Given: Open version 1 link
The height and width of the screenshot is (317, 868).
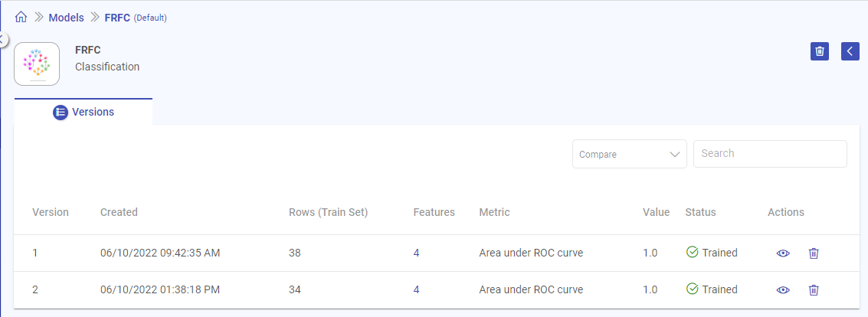Looking at the screenshot, I should (35, 253).
